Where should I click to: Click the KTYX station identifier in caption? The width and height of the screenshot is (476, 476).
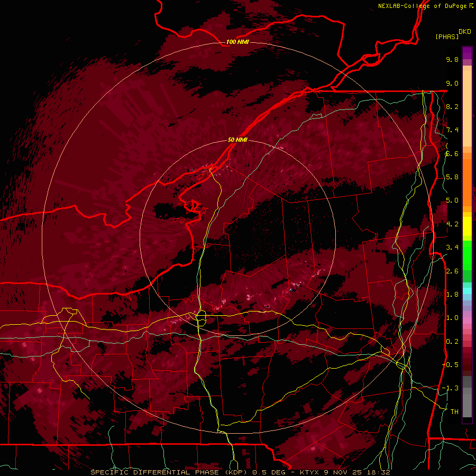coord(309,472)
